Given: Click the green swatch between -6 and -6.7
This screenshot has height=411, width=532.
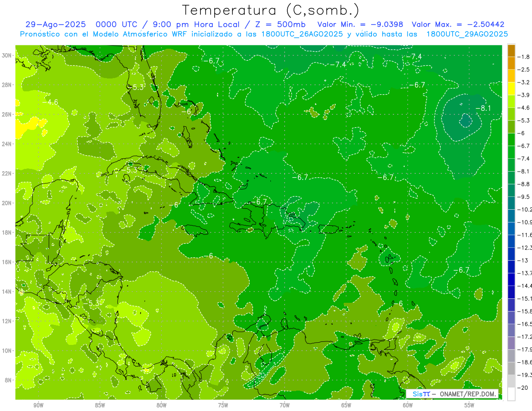Looking at the screenshot, I should pos(511,139).
